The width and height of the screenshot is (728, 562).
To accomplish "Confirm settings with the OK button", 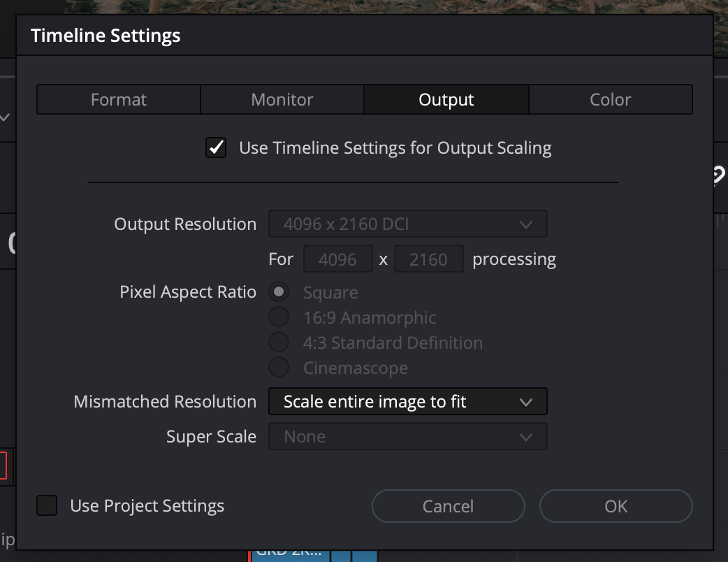I will pos(616,506).
